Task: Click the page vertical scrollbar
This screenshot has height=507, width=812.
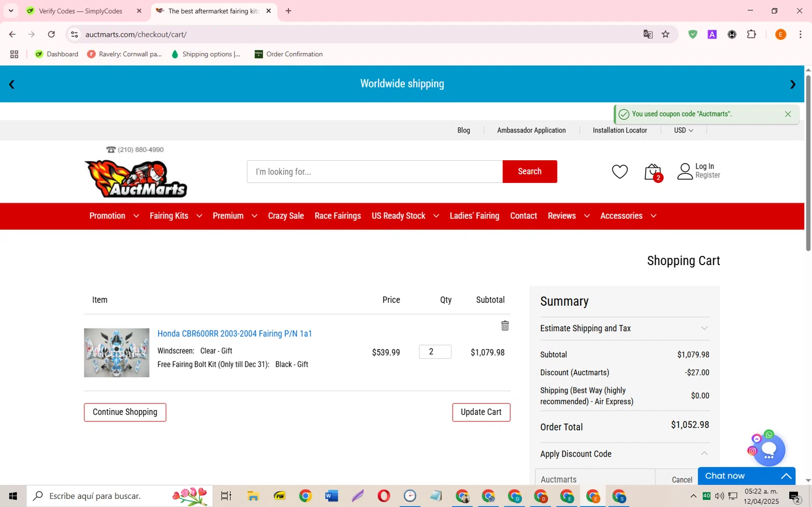Action: pyautogui.click(x=808, y=162)
